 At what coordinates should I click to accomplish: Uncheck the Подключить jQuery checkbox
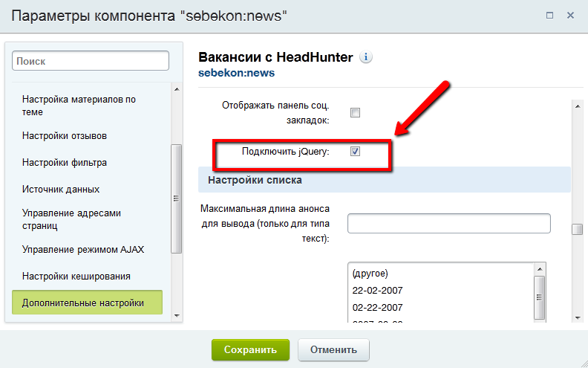355,152
